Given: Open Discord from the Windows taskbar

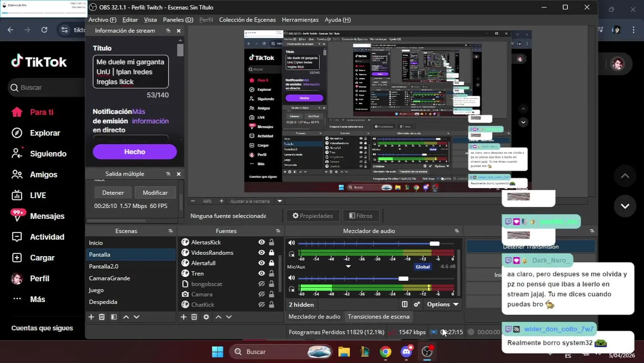Looking at the screenshot, I should [x=407, y=351].
